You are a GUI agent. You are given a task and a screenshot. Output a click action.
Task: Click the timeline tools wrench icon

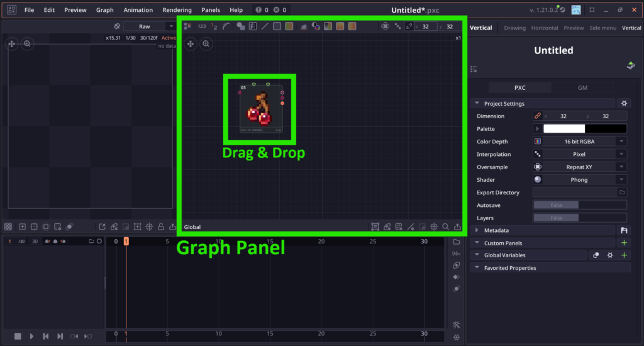[457, 325]
